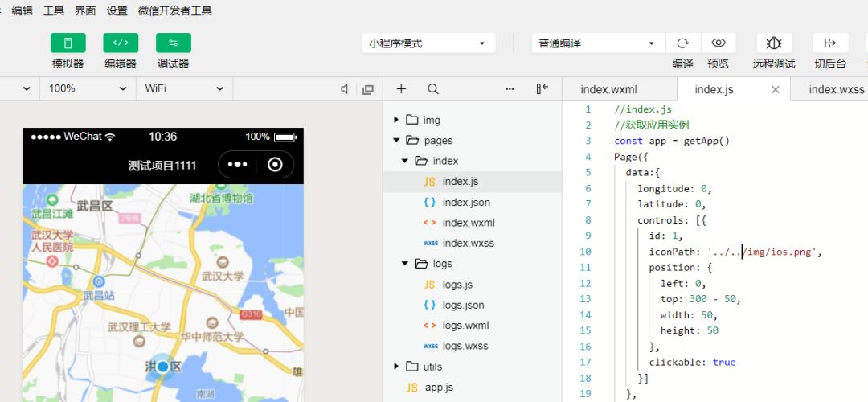Switch to the index.wxss tab

pyautogui.click(x=836, y=89)
